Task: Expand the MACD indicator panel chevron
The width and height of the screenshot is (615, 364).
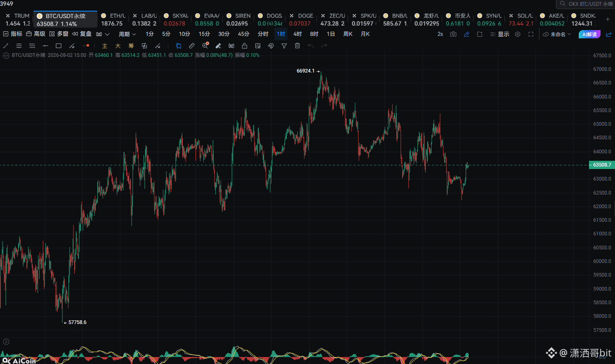Action: pyautogui.click(x=6, y=342)
